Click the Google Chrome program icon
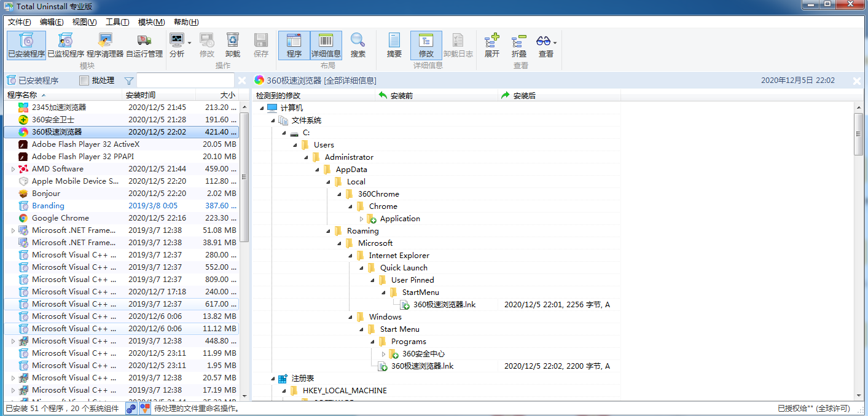The width and height of the screenshot is (868, 416). click(23, 218)
